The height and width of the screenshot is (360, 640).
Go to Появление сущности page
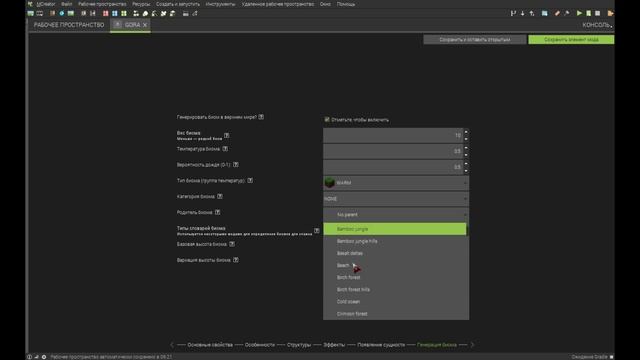[381, 345]
